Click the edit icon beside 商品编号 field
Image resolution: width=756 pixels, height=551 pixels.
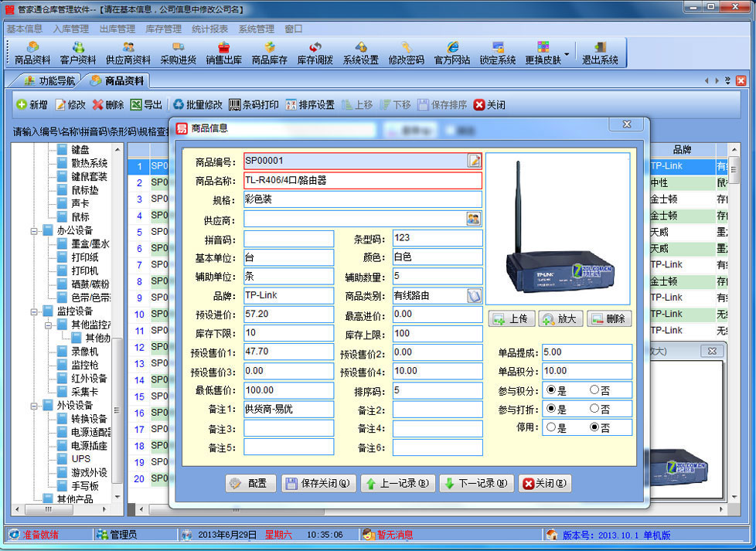(x=474, y=161)
